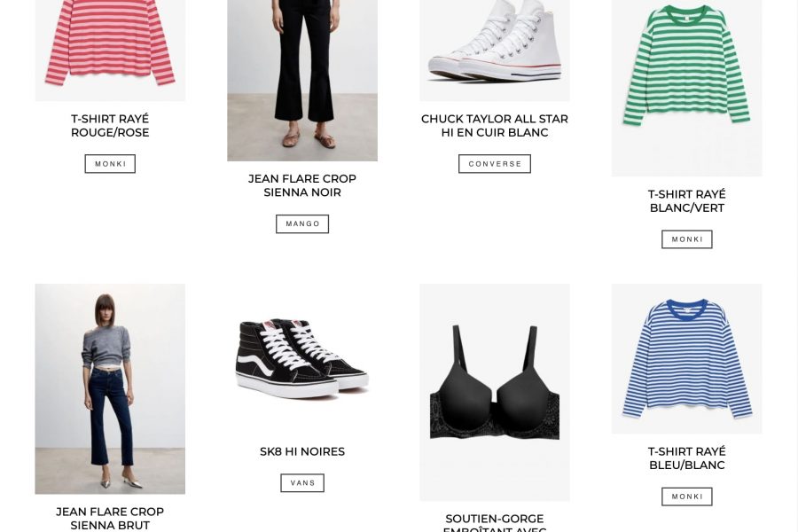The width and height of the screenshot is (798, 532).
Task: Click the VANS brand button
Action: (x=302, y=483)
